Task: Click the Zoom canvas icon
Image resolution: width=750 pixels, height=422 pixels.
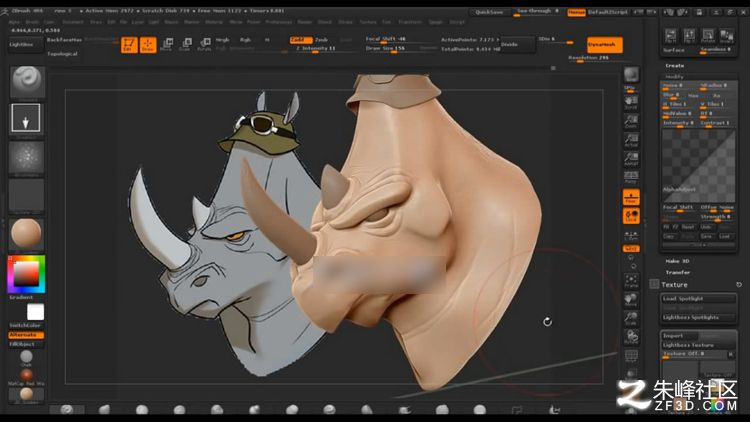Action: (631, 122)
